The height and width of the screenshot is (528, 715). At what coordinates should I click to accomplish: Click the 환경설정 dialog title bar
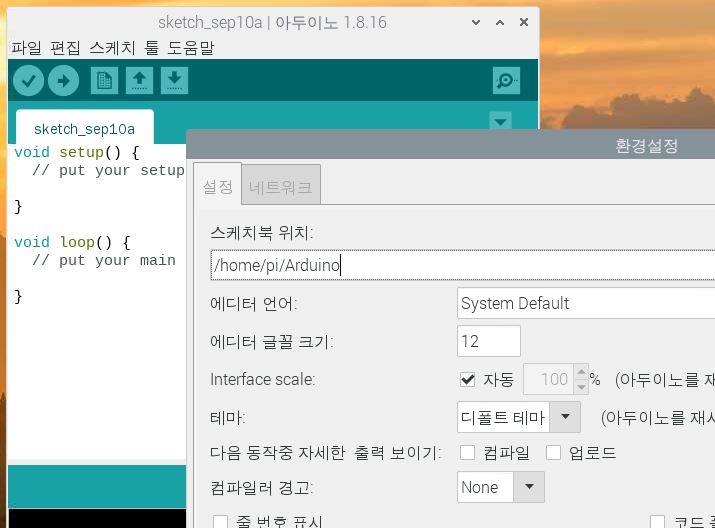pos(451,145)
